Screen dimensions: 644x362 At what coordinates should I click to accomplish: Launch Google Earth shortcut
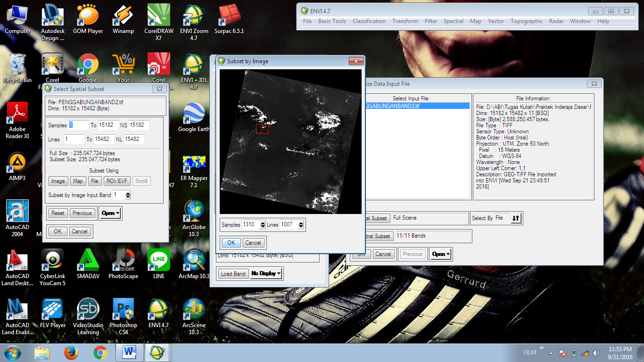[x=194, y=117]
